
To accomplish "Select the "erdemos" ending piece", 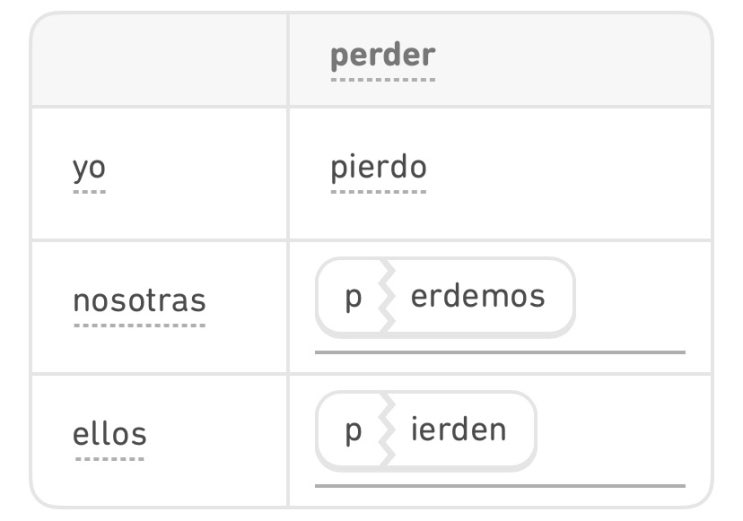I will [x=477, y=297].
